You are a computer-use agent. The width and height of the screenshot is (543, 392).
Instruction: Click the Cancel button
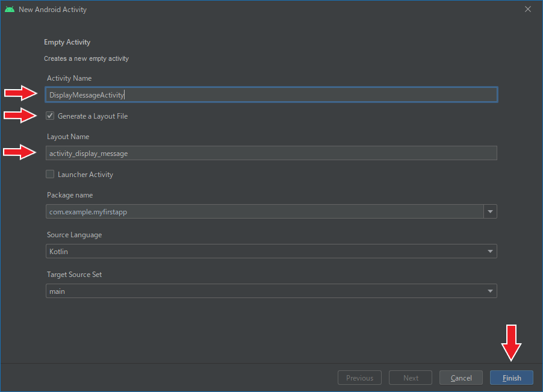461,378
